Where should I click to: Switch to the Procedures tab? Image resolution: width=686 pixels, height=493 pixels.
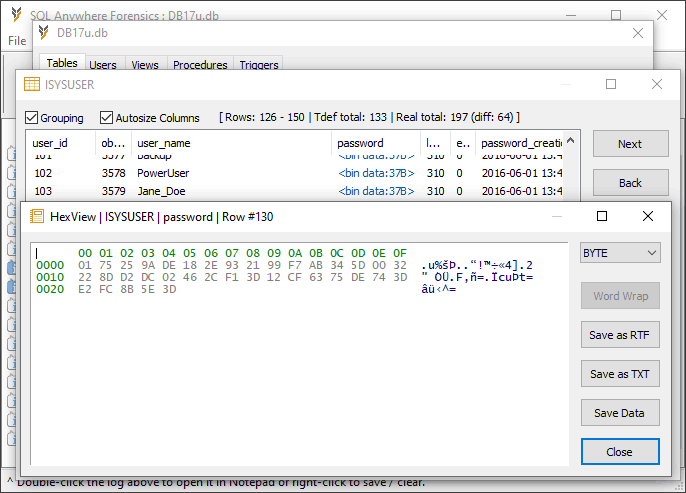[x=200, y=65]
